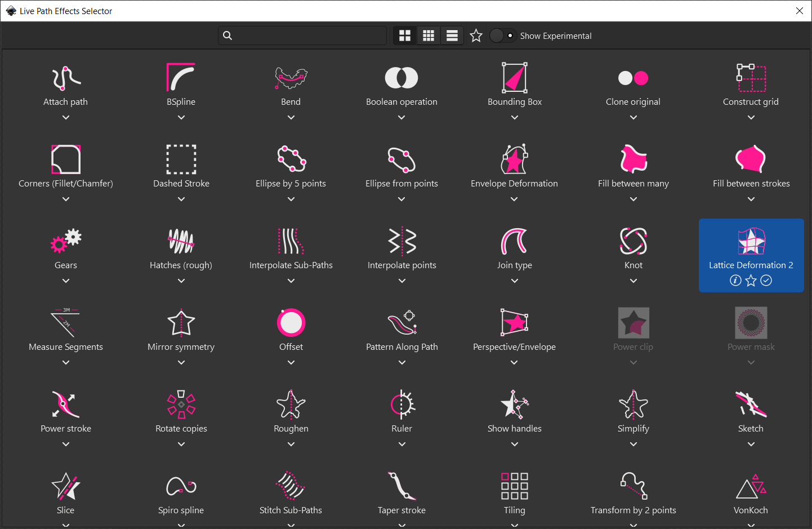Focus the effect search field
This screenshot has height=529, width=812.
click(302, 35)
